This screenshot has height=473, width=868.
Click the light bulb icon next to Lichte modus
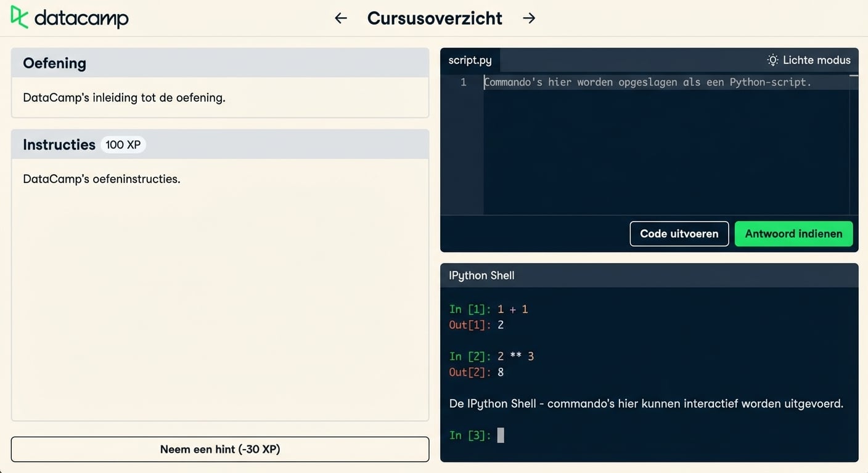pos(772,60)
